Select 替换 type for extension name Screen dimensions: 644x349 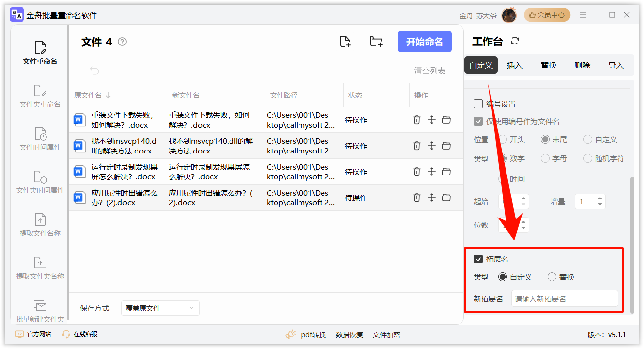coord(552,277)
